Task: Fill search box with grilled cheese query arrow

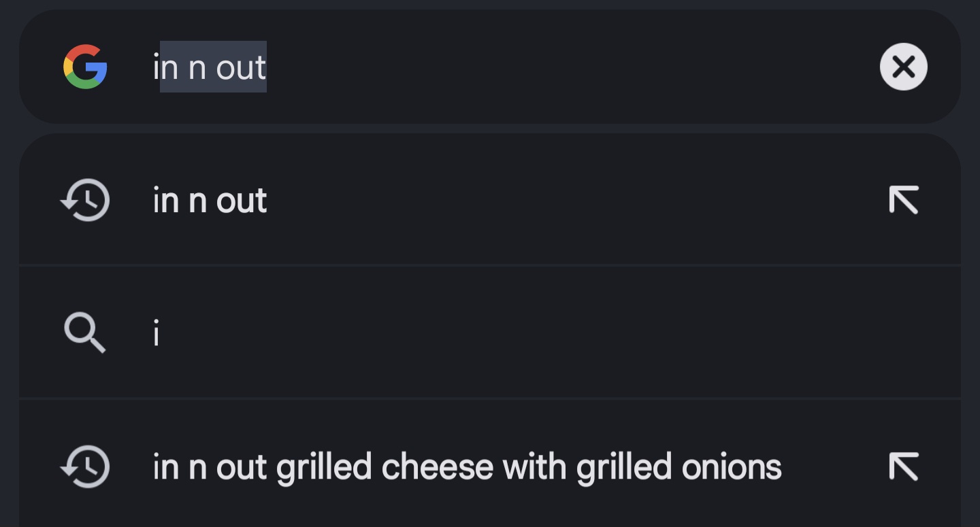Action: coord(904,466)
